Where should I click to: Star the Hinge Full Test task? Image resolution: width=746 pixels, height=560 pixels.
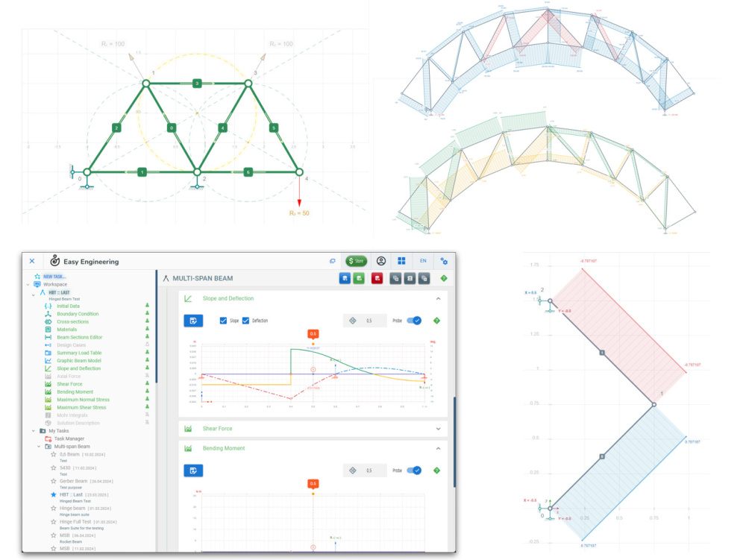tap(53, 521)
